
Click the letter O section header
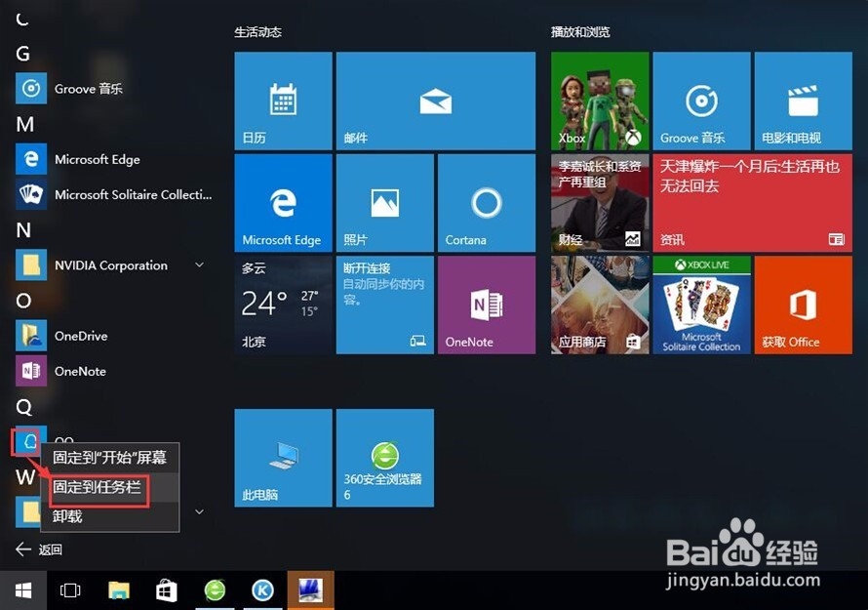pyautogui.click(x=23, y=301)
